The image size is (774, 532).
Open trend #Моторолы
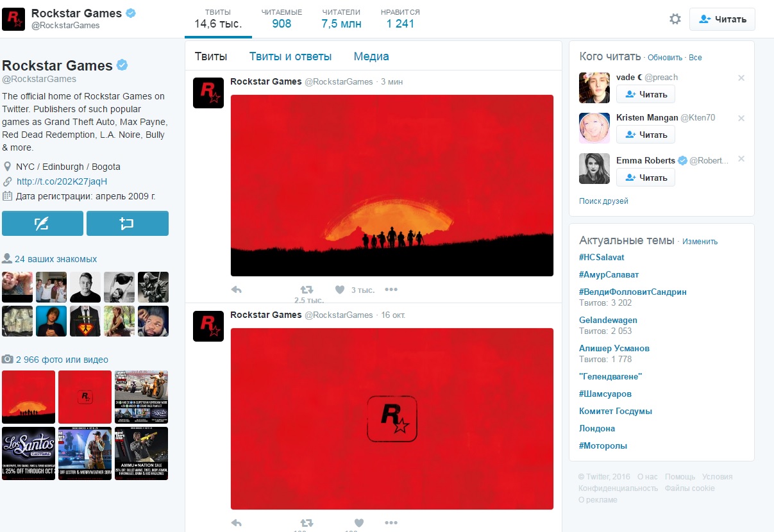(603, 445)
